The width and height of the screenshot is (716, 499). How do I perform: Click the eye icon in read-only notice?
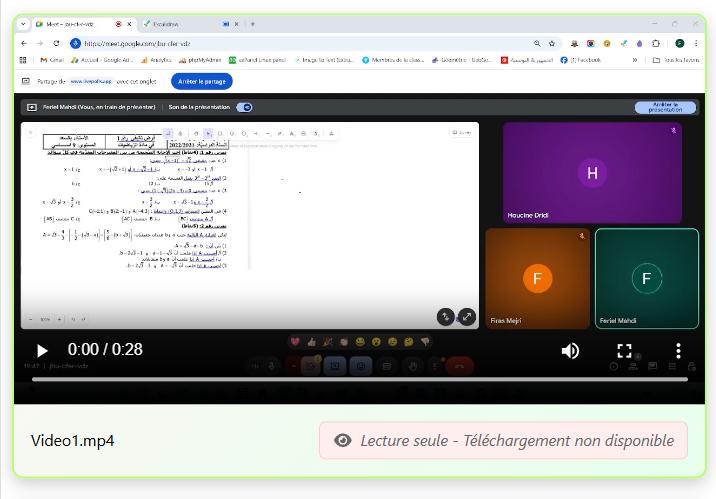[343, 440]
